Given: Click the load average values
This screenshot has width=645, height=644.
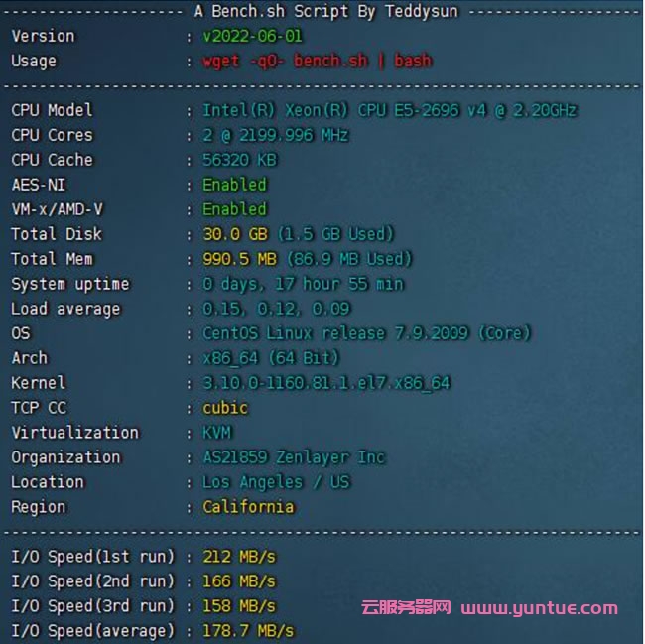Looking at the screenshot, I should click(x=276, y=309).
